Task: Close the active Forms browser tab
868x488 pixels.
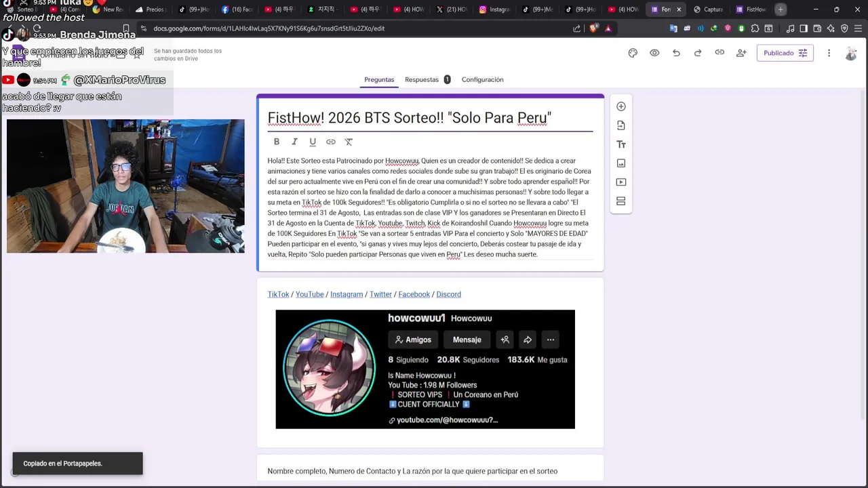Action: click(679, 9)
